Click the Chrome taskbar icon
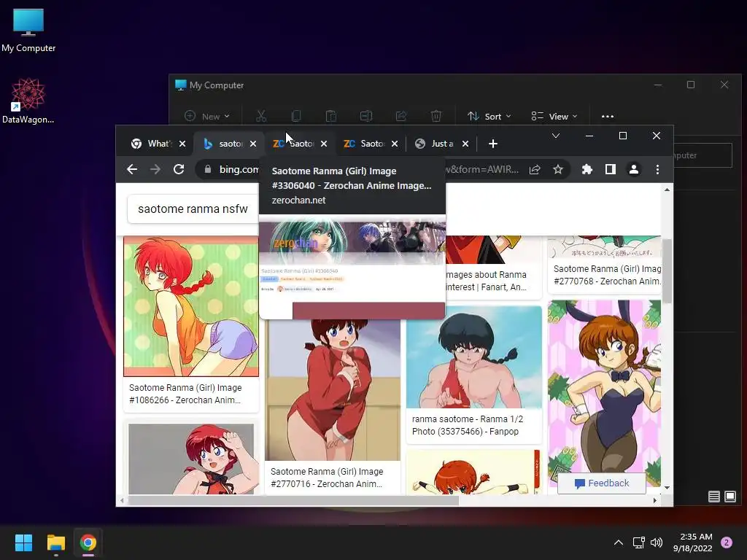 (88, 542)
